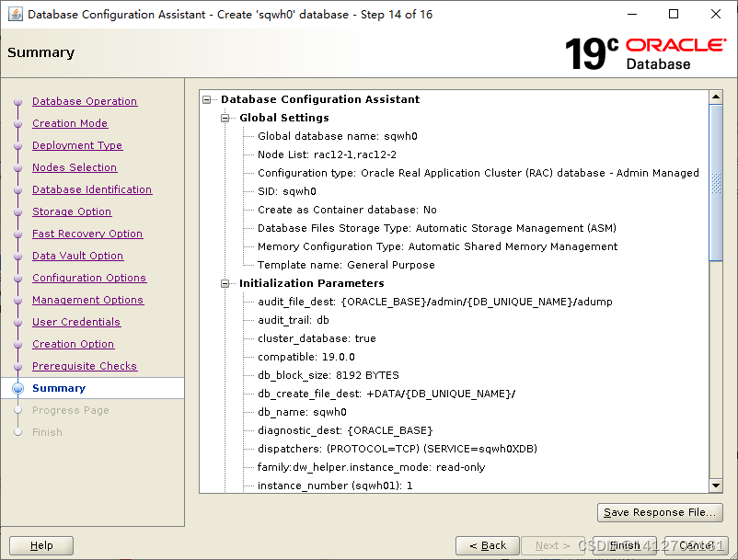Select 'instance_number (sqwh01): 1' row

[336, 486]
